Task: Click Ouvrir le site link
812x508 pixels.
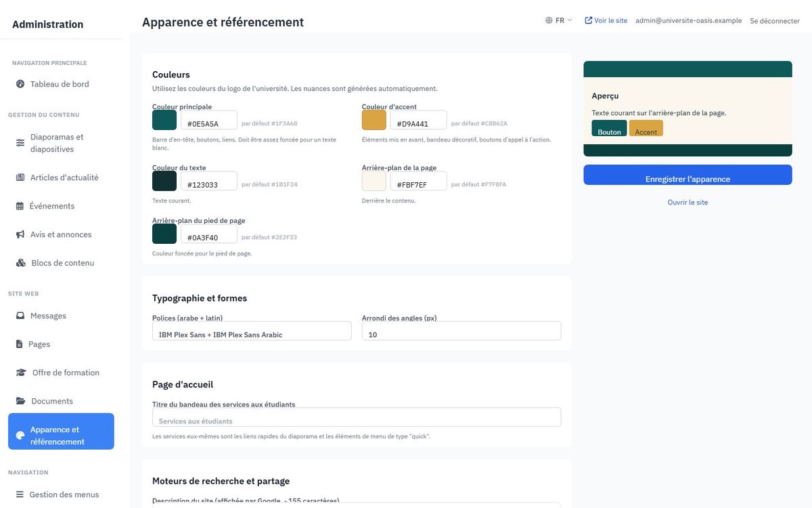Action: pyautogui.click(x=687, y=203)
